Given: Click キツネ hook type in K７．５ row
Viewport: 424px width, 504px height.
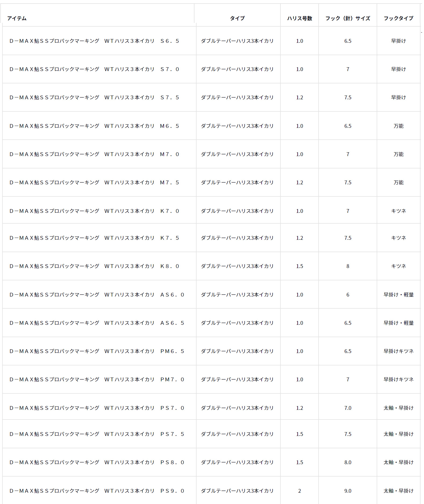Looking at the screenshot, I should (398, 238).
